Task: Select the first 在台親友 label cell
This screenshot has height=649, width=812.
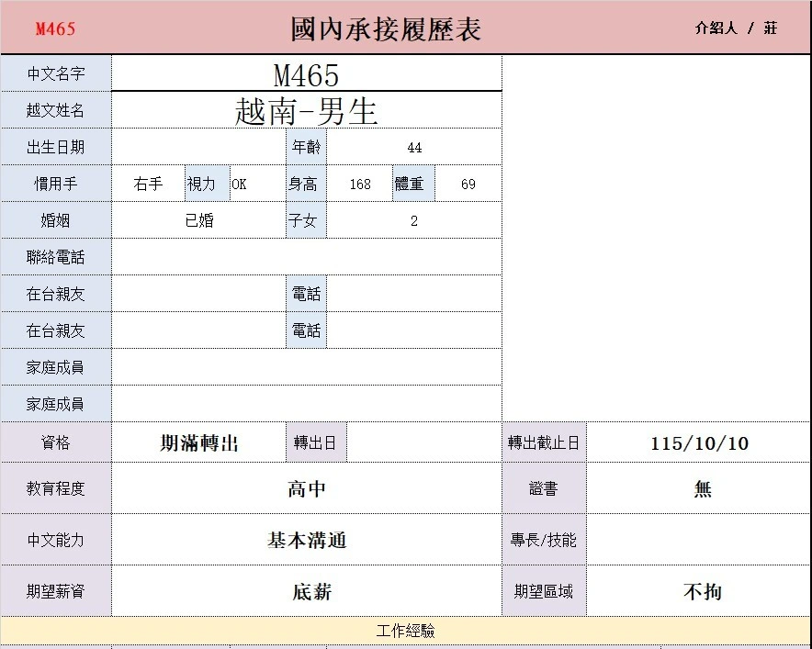Action: tap(56, 294)
